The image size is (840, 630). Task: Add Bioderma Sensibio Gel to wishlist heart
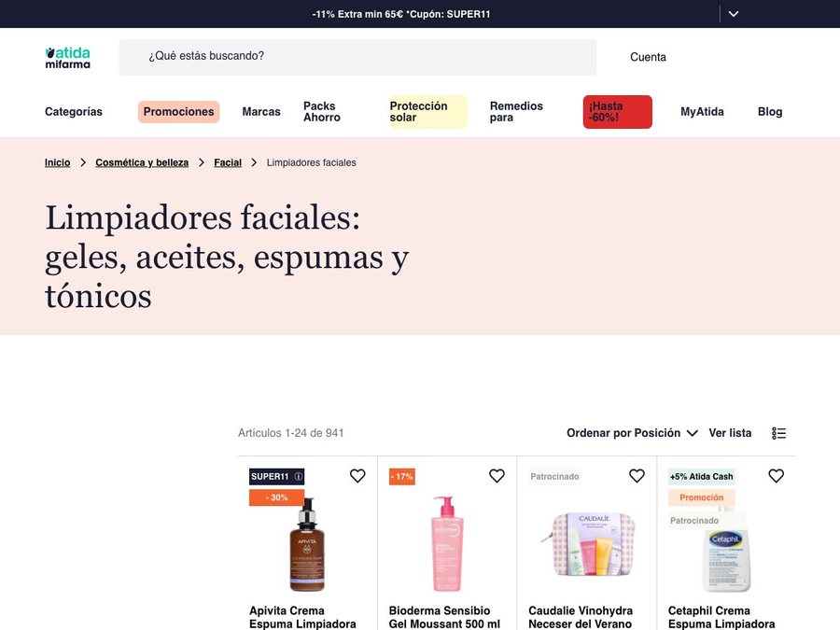point(497,476)
